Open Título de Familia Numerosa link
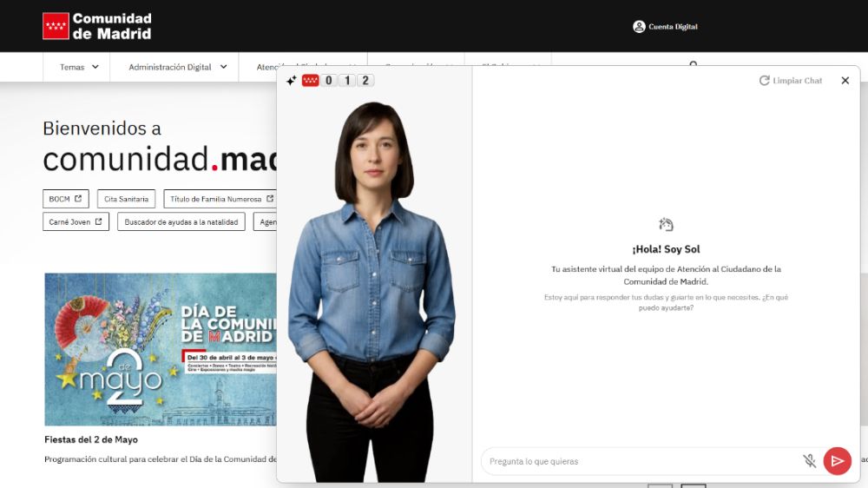868x488 pixels. coord(220,199)
